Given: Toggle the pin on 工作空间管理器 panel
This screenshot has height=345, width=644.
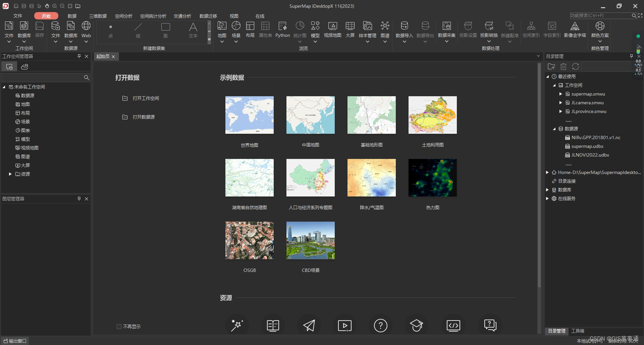Looking at the screenshot, I should coord(79,56).
